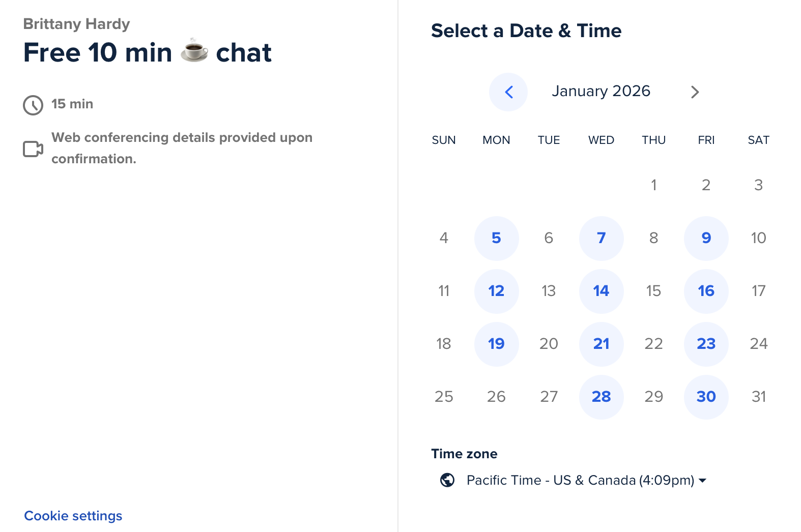
Task: Pick January 14 date
Action: (x=601, y=291)
